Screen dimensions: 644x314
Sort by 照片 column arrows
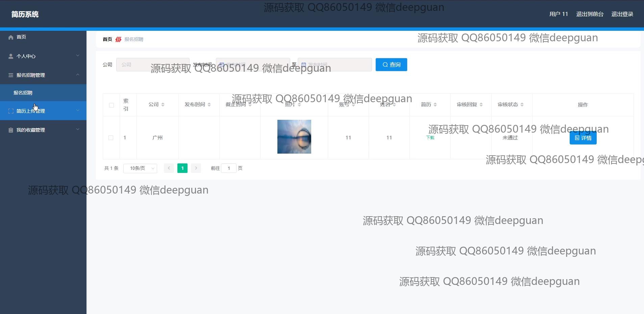click(299, 105)
